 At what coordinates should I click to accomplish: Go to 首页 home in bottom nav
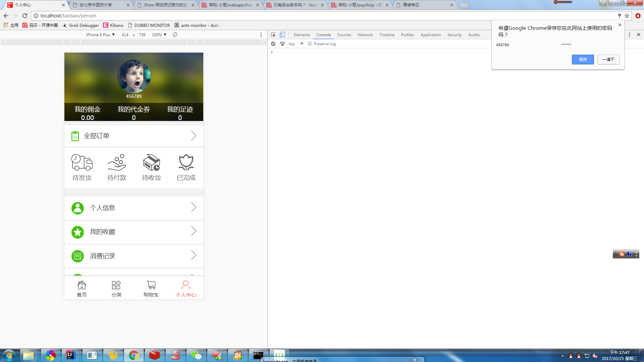82,289
